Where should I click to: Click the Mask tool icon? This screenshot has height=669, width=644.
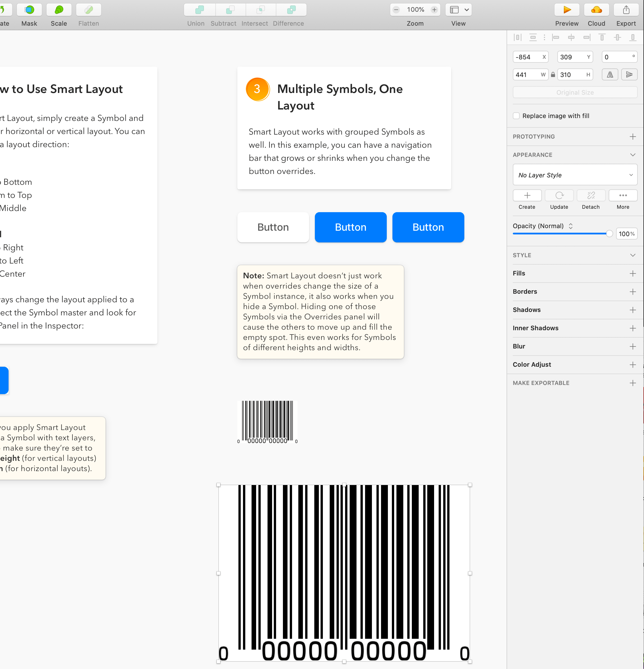[x=29, y=10]
